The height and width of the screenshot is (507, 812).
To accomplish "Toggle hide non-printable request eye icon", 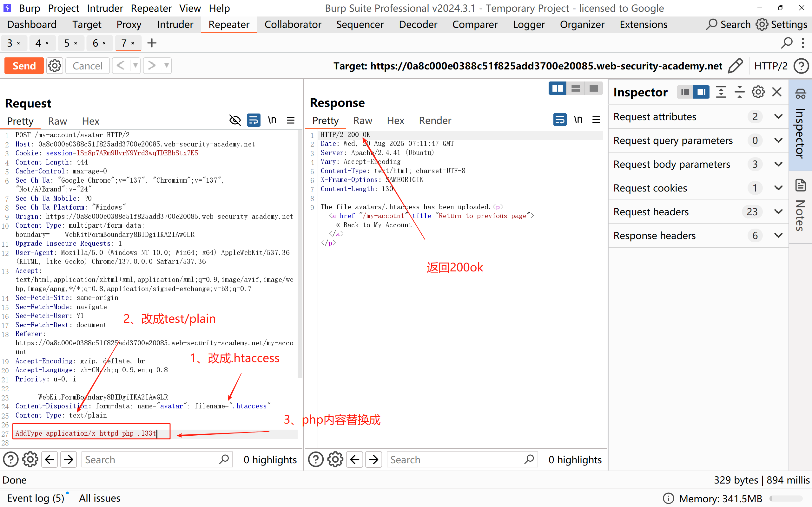I will [x=235, y=120].
